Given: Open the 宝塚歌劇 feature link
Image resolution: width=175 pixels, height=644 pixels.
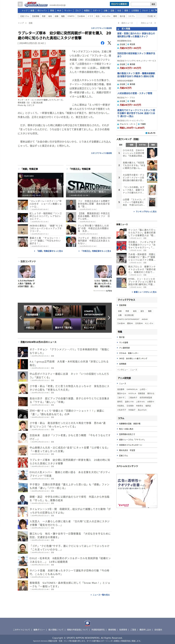Looking at the screenshot, I should 123,364.
